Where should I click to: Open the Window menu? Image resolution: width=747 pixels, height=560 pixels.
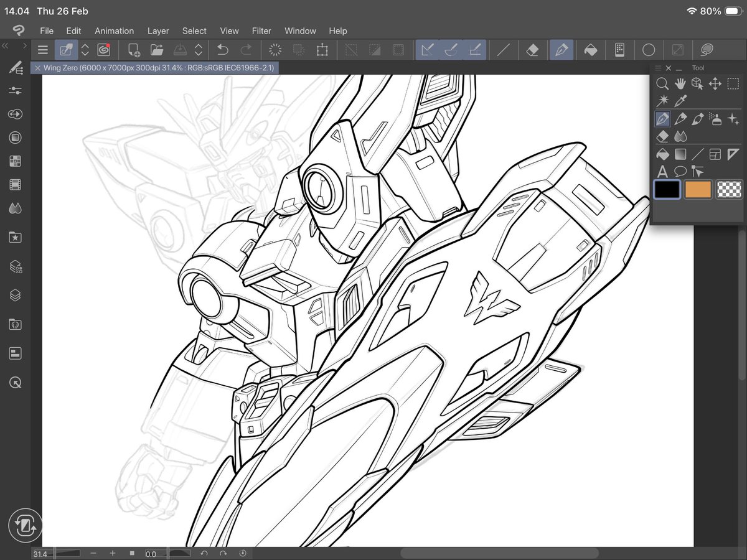300,30
